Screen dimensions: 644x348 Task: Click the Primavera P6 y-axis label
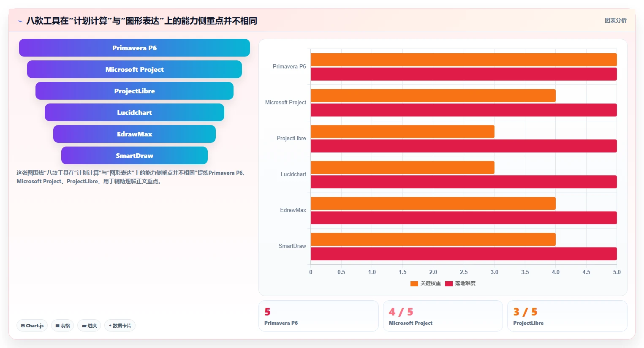pos(289,66)
